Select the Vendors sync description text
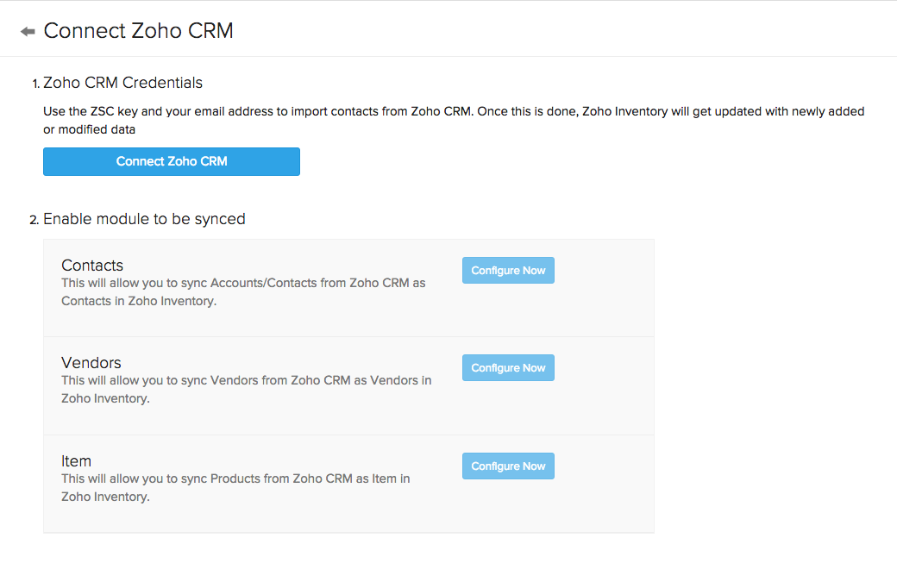Viewport: 897px width, 588px height. pos(246,389)
